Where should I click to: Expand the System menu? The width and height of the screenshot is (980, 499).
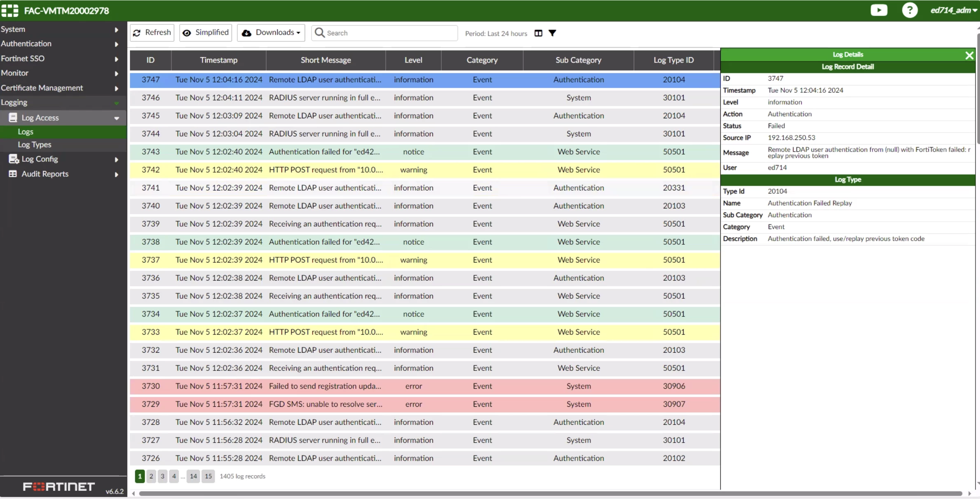pos(63,29)
